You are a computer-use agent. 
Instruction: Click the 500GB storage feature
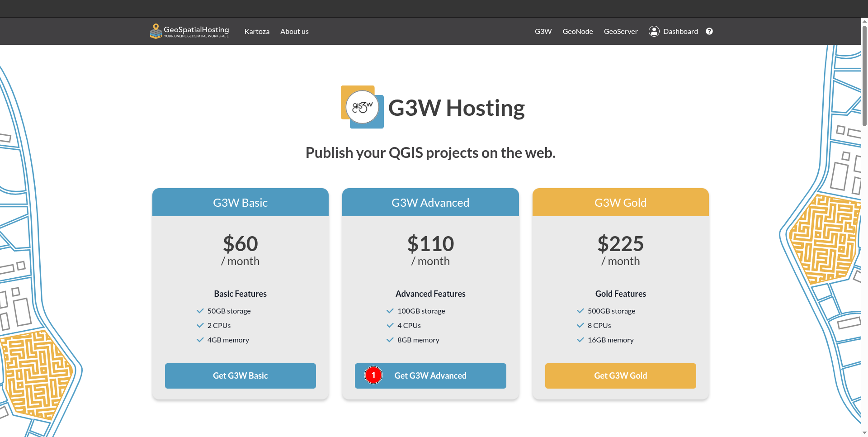pos(611,311)
